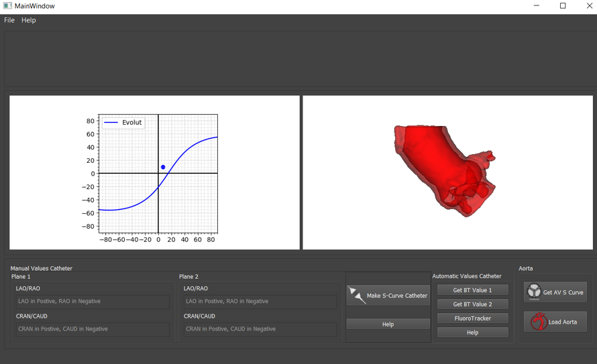Screen dimensions: 597x364
Task: Click the Aorta group label
Action: coord(525,269)
